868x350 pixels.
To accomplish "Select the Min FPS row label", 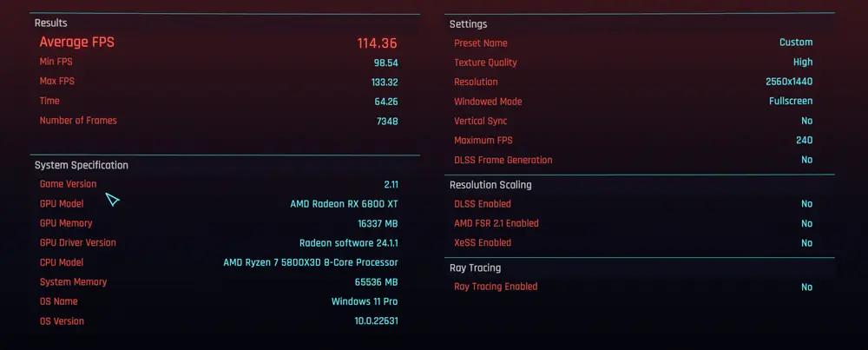I will click(x=56, y=62).
